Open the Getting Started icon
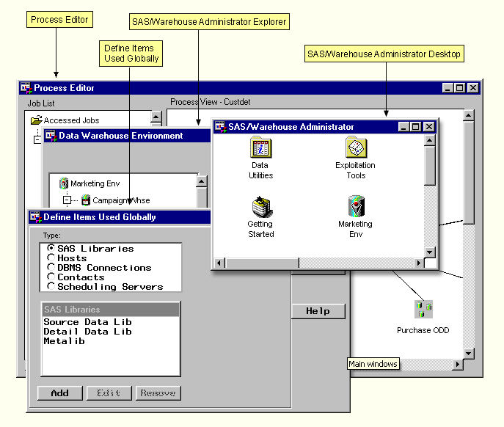The height and width of the screenshot is (427, 504). (x=263, y=207)
